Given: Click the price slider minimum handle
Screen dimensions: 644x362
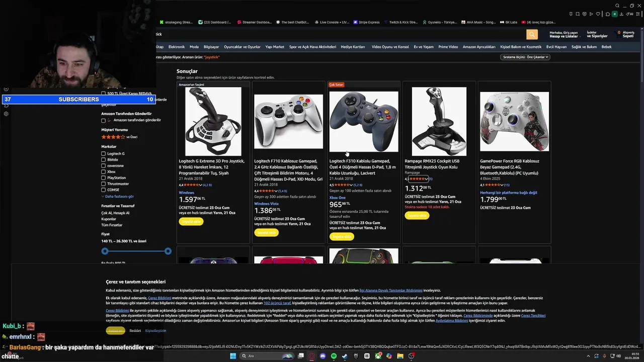Looking at the screenshot, I should click(105, 251).
